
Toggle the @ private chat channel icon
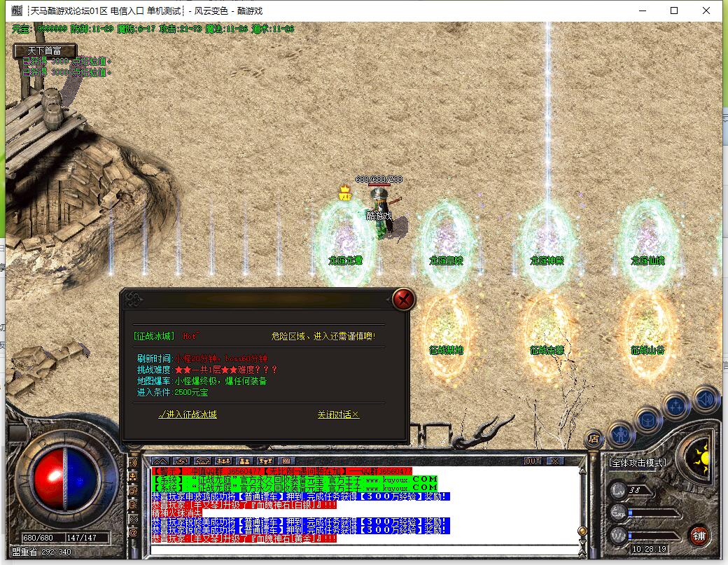[133, 533]
